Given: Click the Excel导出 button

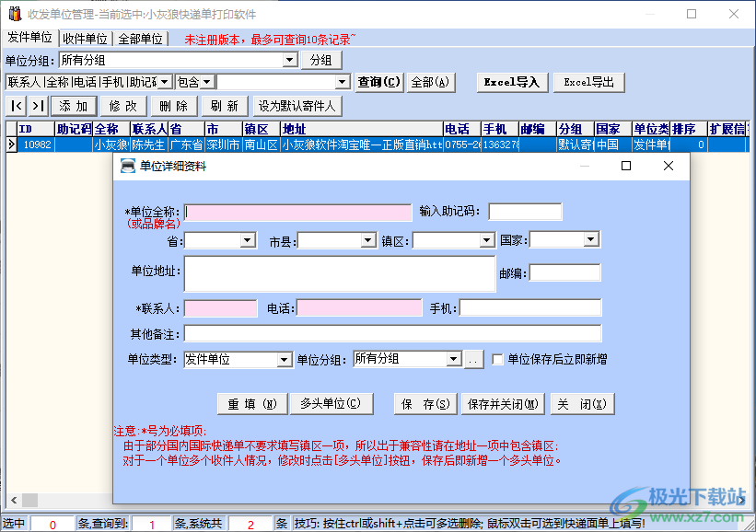Looking at the screenshot, I should [588, 83].
